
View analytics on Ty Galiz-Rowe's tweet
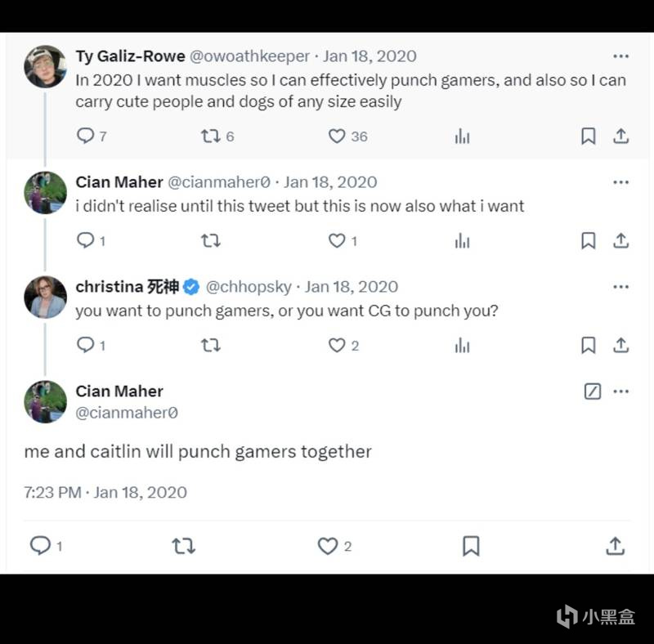462,136
